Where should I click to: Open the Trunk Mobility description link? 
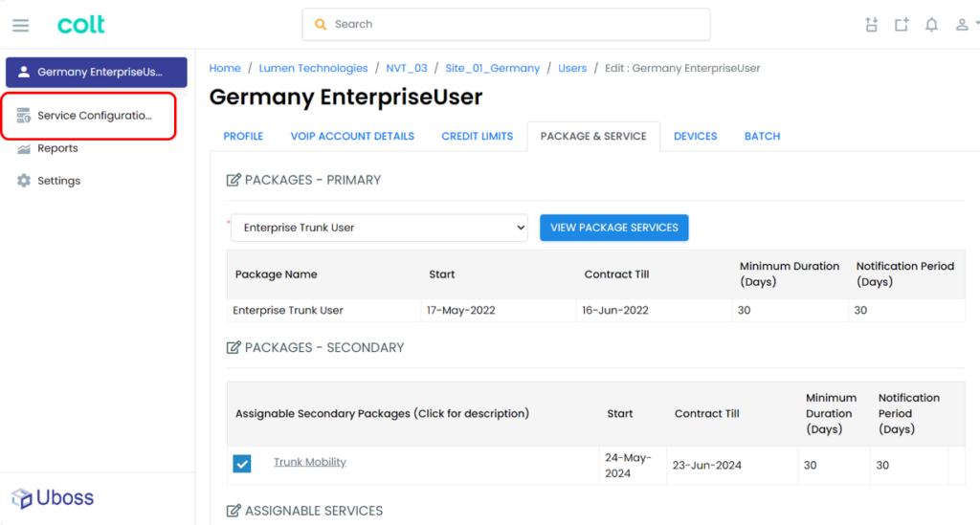click(x=309, y=462)
